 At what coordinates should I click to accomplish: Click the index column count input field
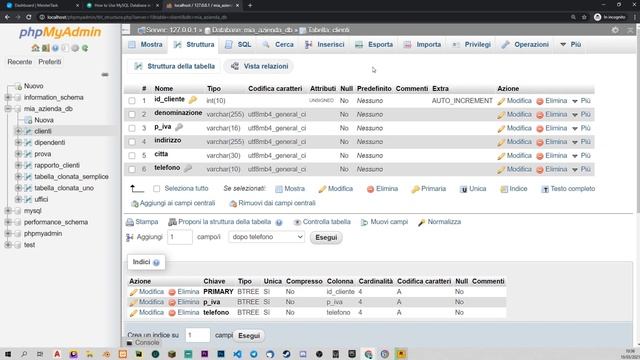(x=198, y=336)
